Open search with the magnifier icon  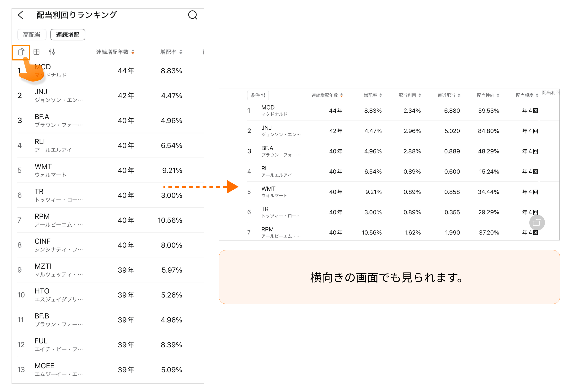(193, 15)
